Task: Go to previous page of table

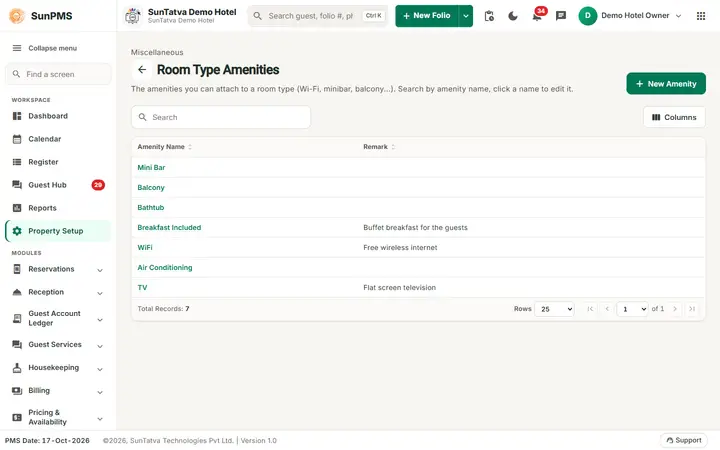Action: pyautogui.click(x=607, y=309)
